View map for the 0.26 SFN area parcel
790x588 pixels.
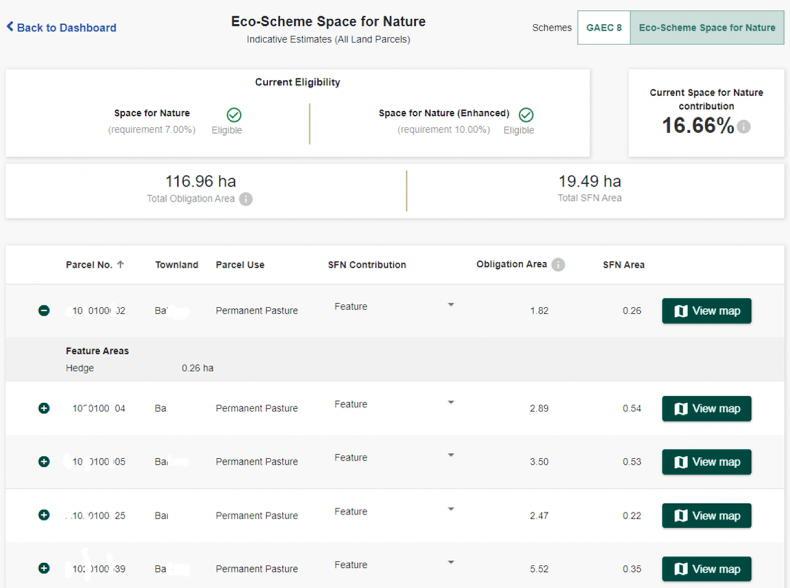pos(706,311)
